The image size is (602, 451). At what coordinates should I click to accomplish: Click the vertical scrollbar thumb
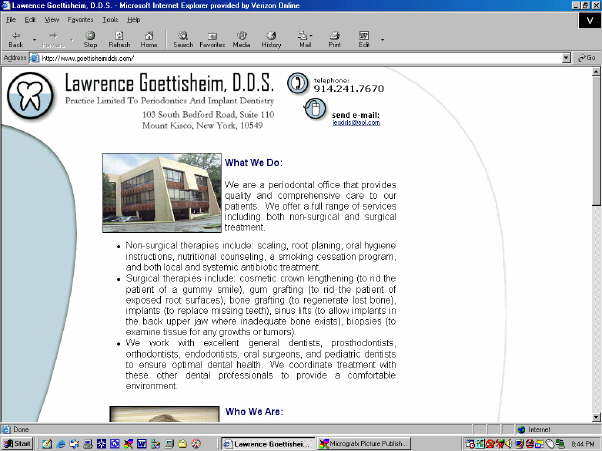tap(596, 141)
